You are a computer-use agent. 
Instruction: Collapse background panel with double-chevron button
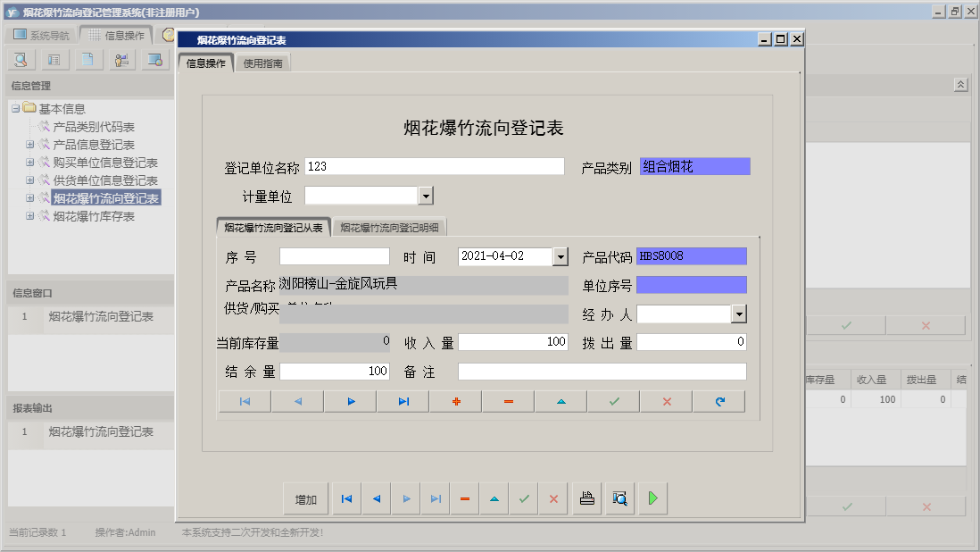(960, 84)
